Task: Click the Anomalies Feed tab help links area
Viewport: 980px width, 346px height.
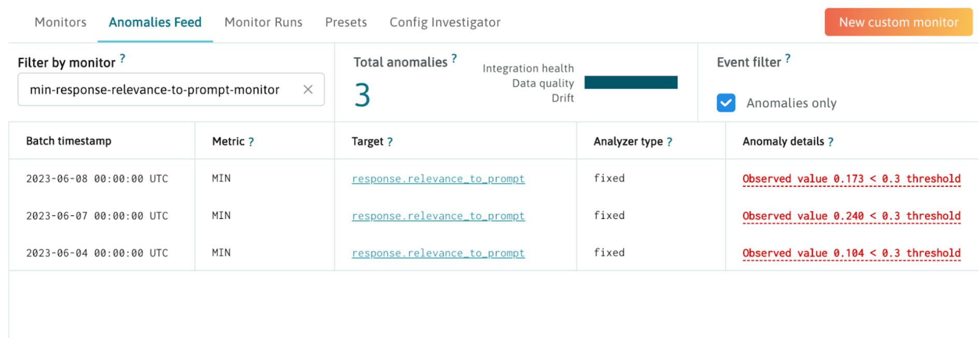Action: pos(155,22)
